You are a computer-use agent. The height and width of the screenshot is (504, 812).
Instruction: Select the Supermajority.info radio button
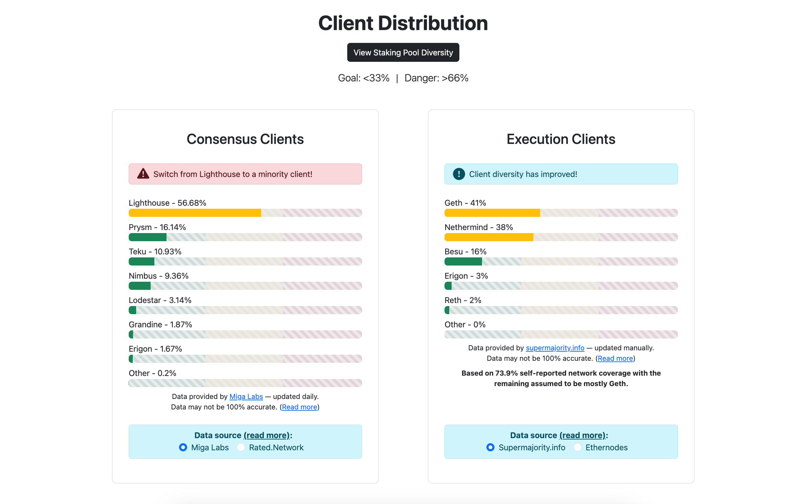(490, 447)
